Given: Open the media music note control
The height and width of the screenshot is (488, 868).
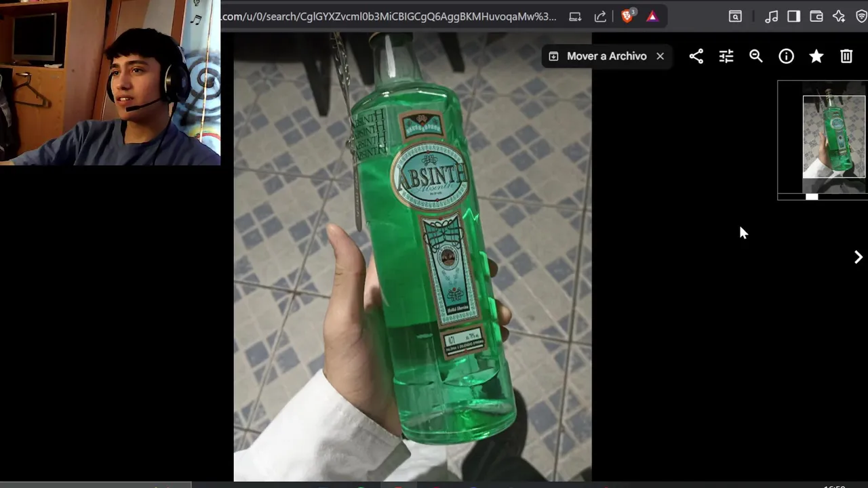Looking at the screenshot, I should [x=771, y=16].
